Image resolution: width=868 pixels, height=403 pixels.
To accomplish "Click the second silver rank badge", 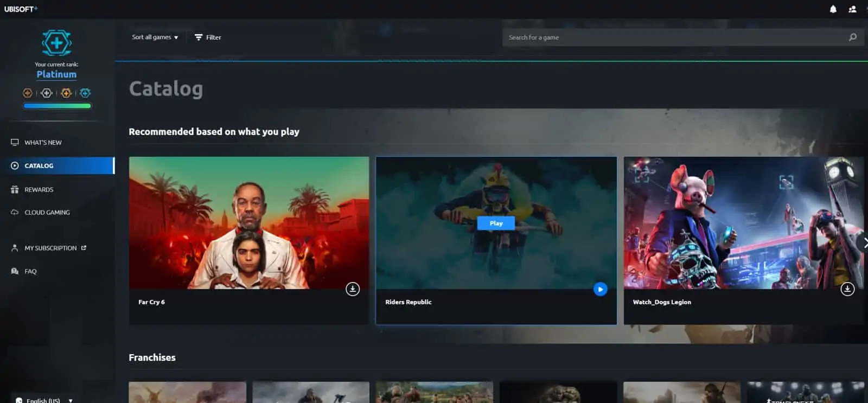I will point(47,93).
